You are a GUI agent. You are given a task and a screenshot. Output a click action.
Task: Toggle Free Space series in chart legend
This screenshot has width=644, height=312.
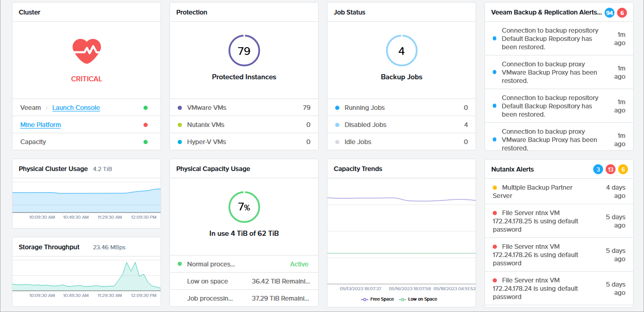377,299
